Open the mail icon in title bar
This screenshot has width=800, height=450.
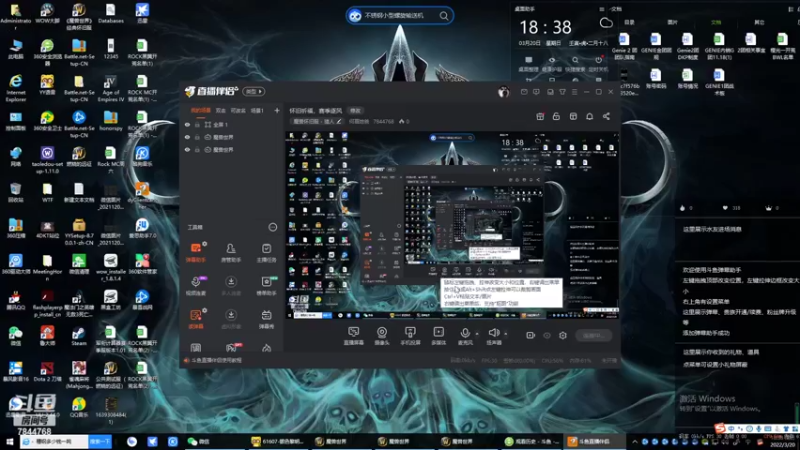[x=524, y=92]
